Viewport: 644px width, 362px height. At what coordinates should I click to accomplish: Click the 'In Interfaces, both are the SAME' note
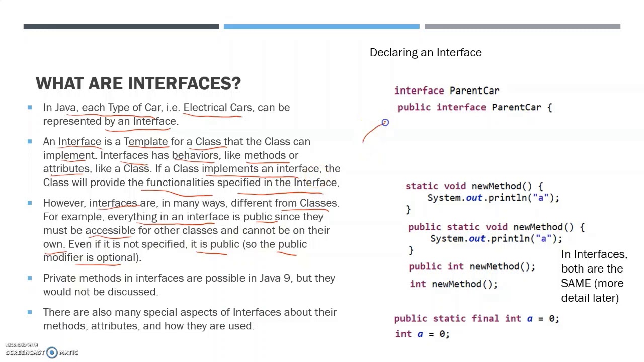[x=594, y=276]
